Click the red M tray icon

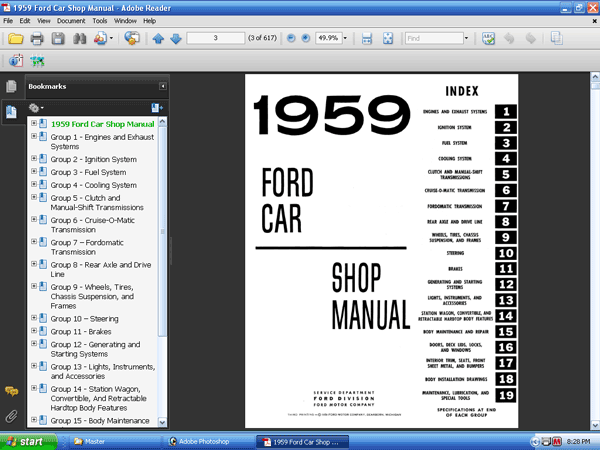click(x=557, y=442)
